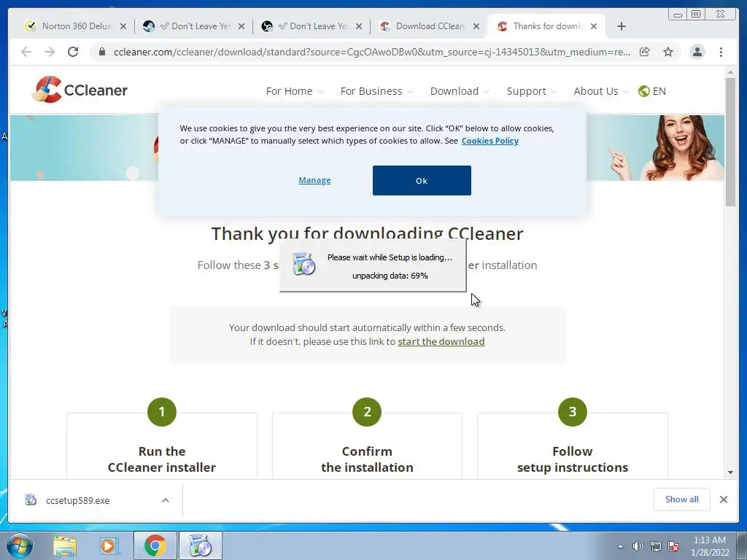
Task: Open the Chrome profile avatar
Action: tap(697, 52)
